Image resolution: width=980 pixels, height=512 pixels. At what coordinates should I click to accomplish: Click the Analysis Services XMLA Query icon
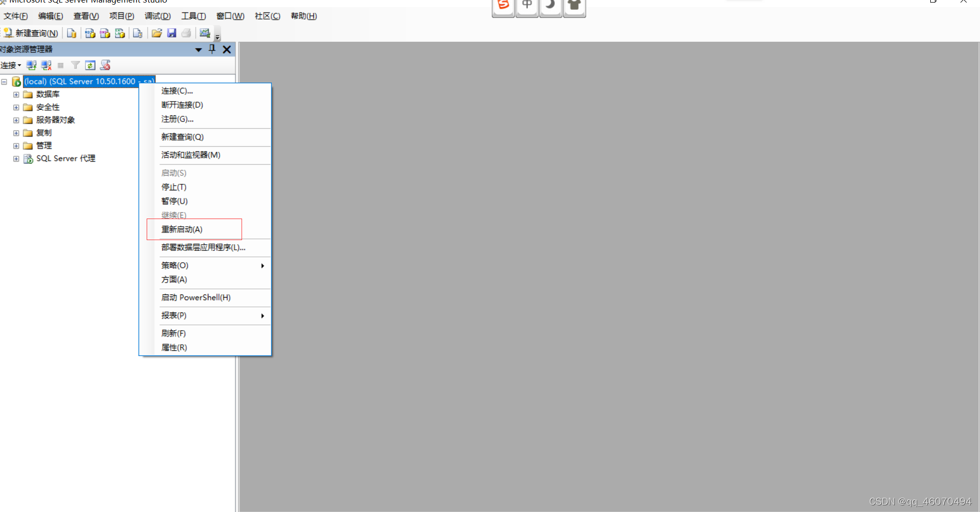click(x=120, y=33)
